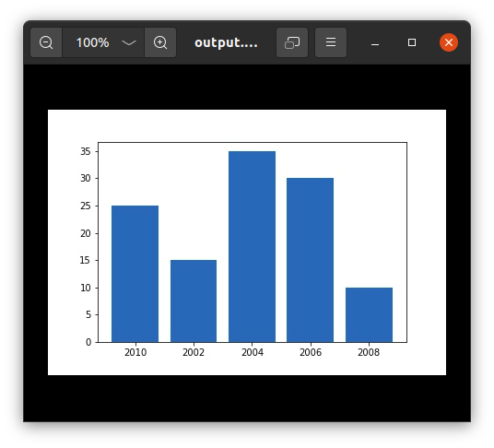Viewport: 494px width, 448px height.
Task: Close the image viewer window
Action: [x=449, y=42]
